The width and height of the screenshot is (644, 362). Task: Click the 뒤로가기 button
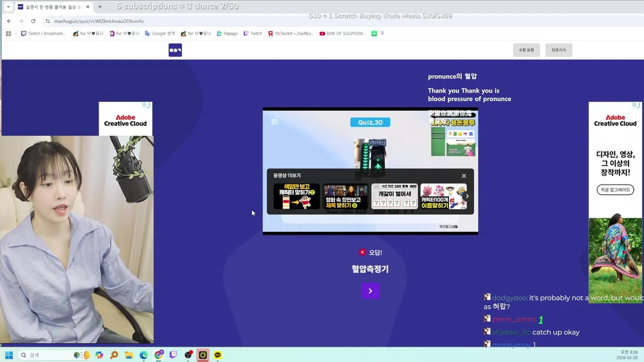coord(558,50)
